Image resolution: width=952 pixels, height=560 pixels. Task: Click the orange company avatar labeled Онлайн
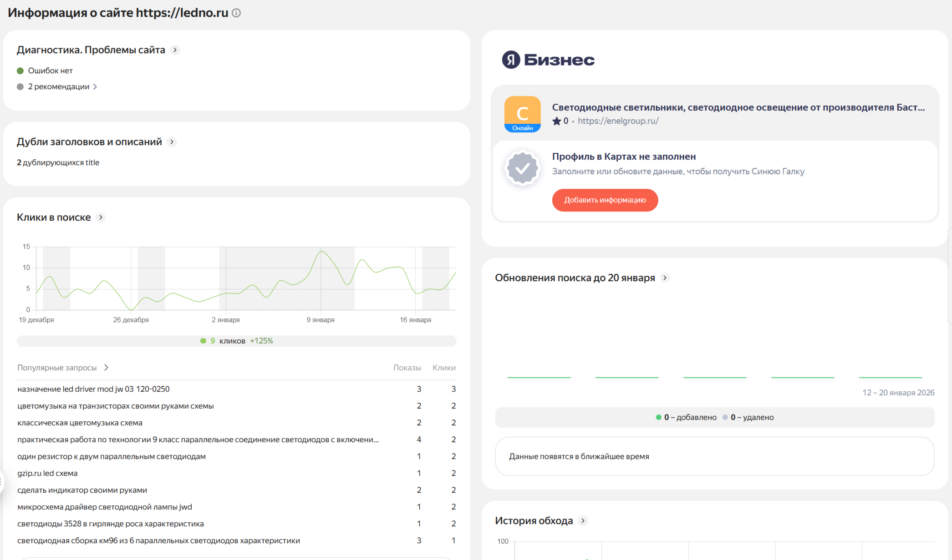coord(522,114)
